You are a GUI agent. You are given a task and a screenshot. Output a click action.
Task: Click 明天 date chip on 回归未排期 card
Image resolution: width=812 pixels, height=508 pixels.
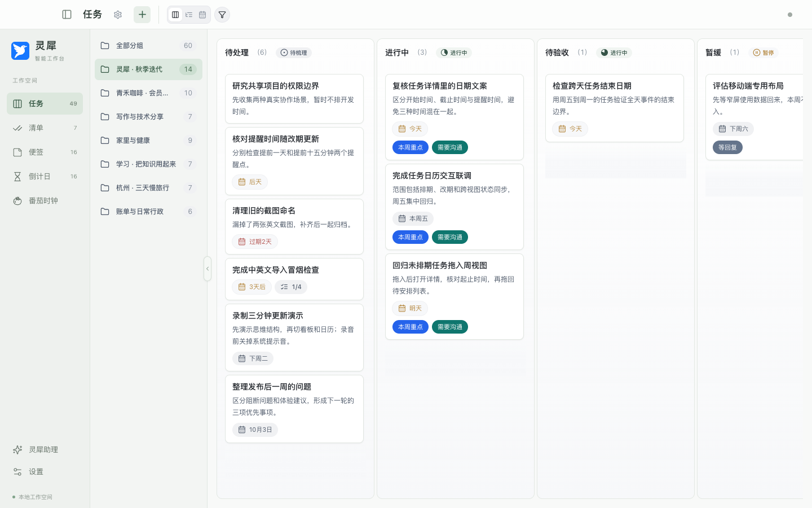(x=410, y=308)
